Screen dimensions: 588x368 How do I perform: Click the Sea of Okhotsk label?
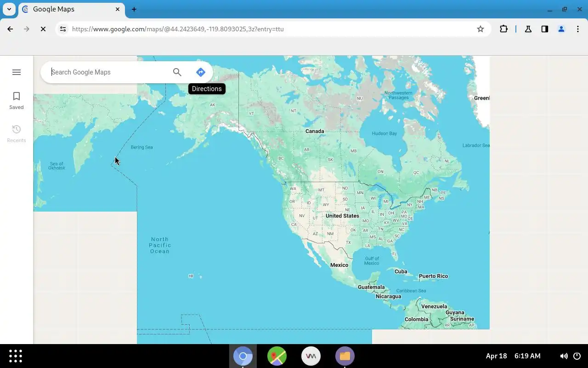tap(57, 166)
